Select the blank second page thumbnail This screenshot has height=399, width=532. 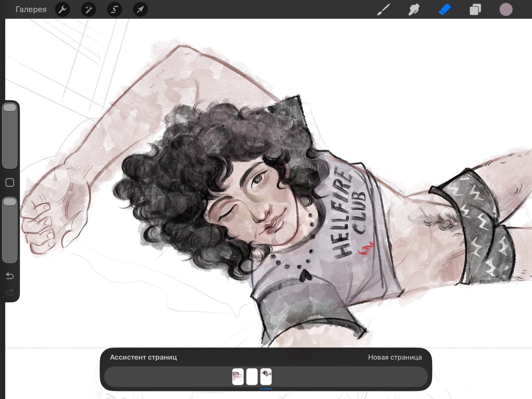tap(252, 377)
